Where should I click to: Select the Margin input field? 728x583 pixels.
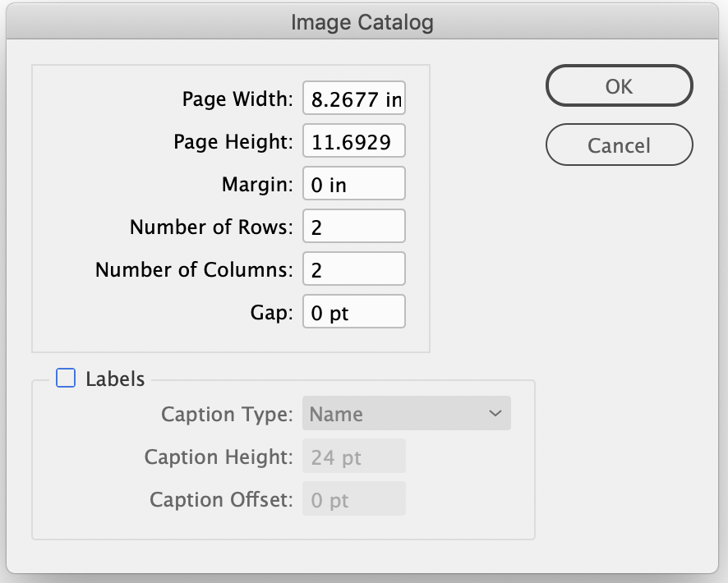(x=353, y=183)
